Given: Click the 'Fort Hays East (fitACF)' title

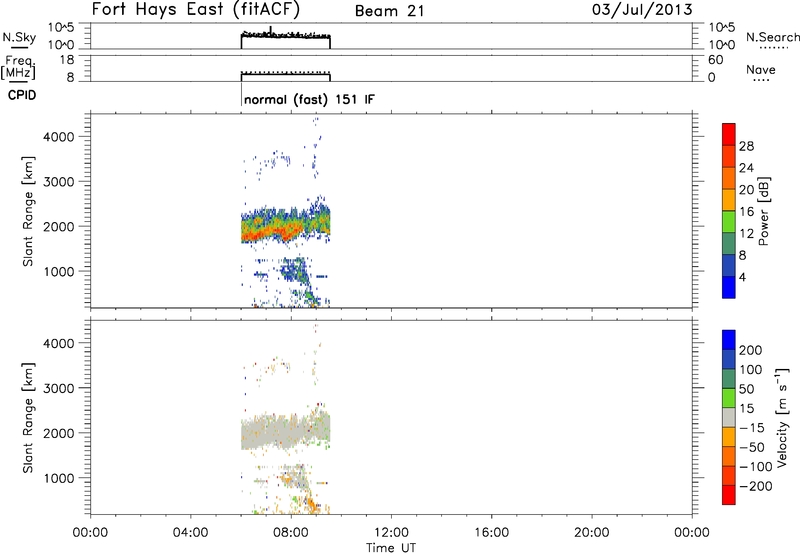Looking at the screenshot, I should click(x=196, y=9).
